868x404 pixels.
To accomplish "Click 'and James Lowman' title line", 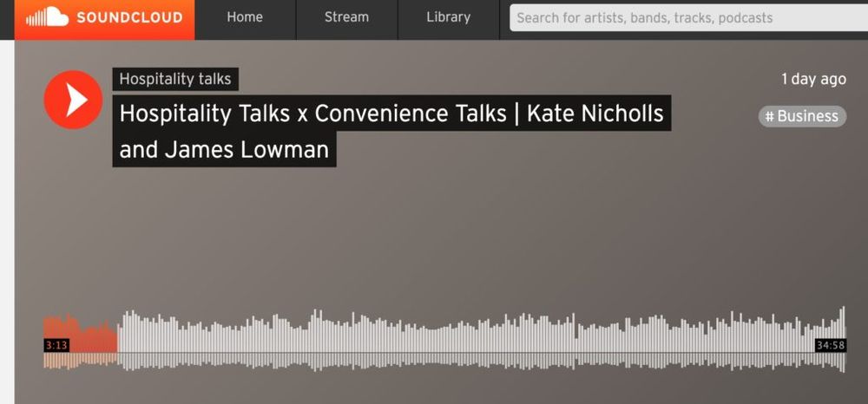I will coord(224,149).
